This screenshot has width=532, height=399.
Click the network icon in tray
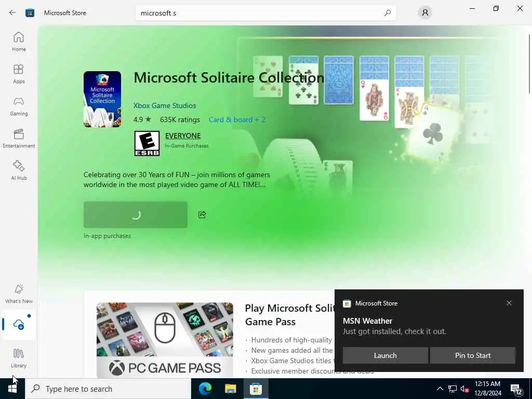pyautogui.click(x=453, y=389)
